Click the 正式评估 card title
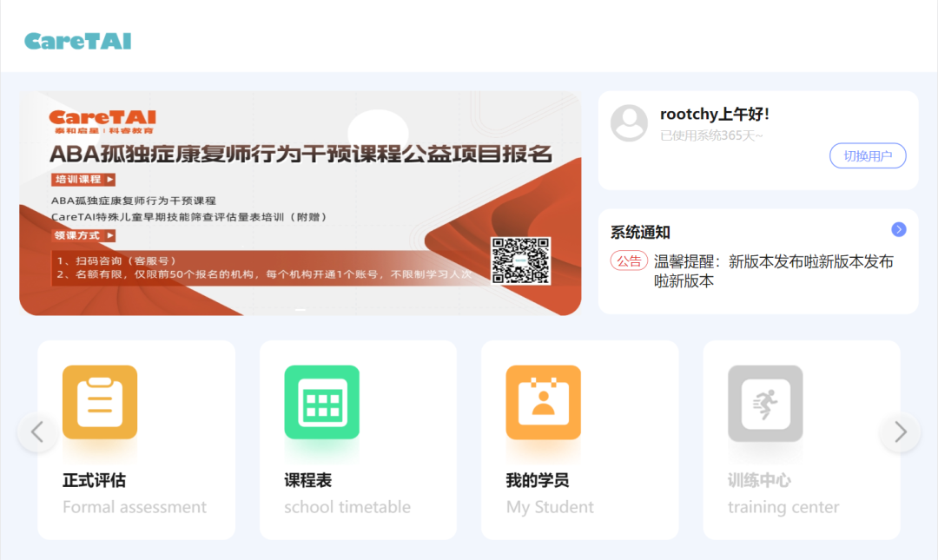 (94, 480)
